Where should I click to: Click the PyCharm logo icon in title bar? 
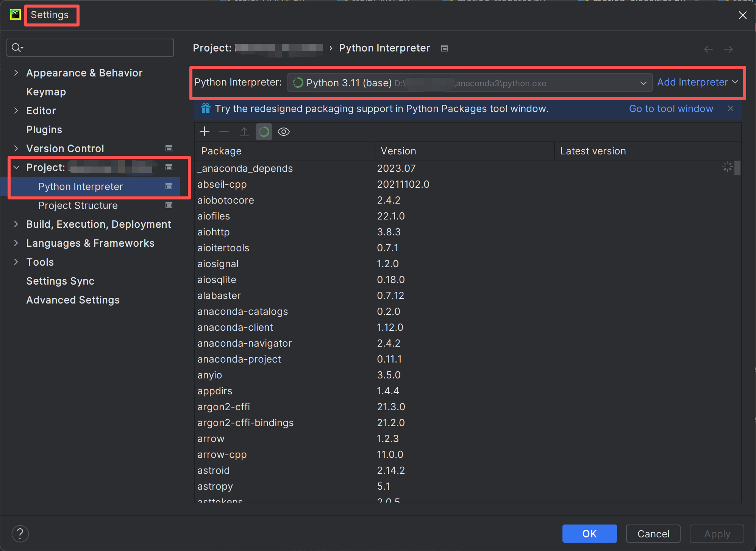click(x=15, y=15)
